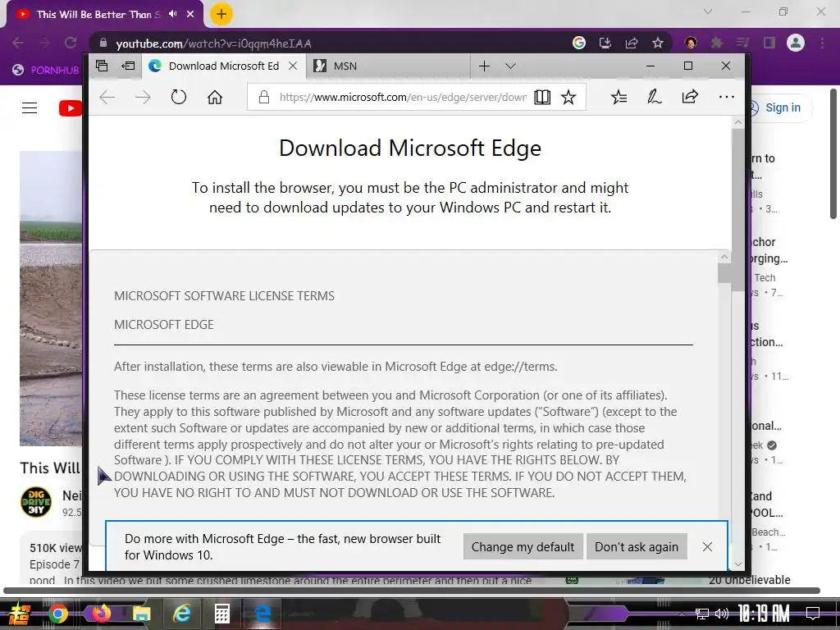Click Edge page scrollbar up arrow
This screenshot has width=840, height=630.
(x=738, y=122)
